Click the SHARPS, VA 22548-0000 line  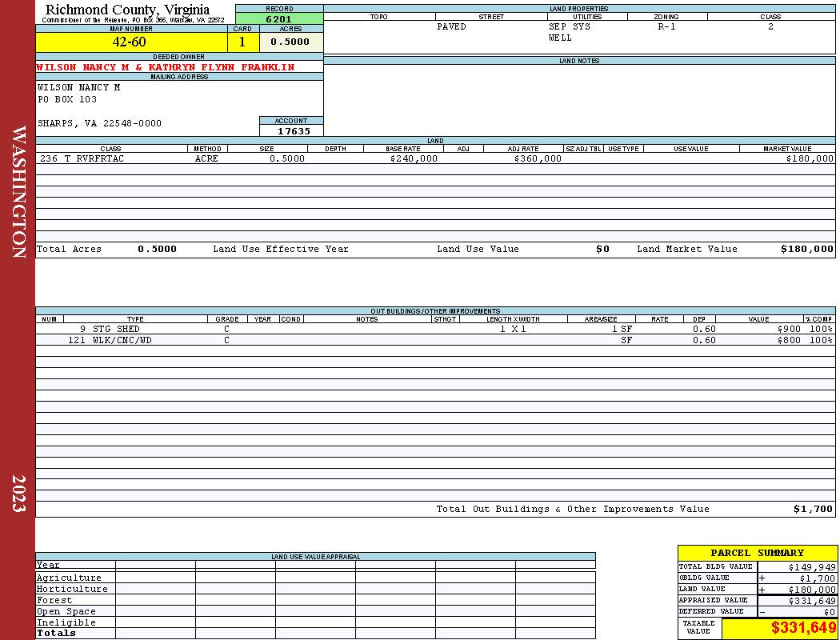[x=99, y=123]
